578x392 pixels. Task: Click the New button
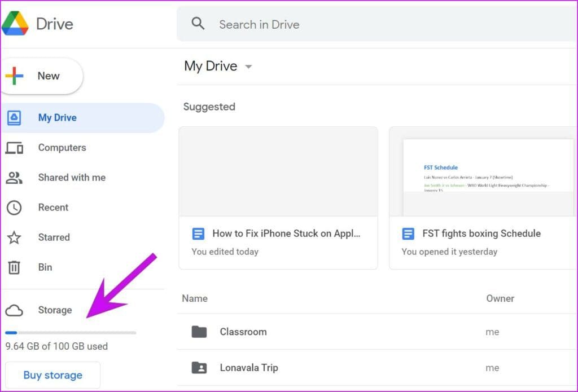pyautogui.click(x=42, y=76)
